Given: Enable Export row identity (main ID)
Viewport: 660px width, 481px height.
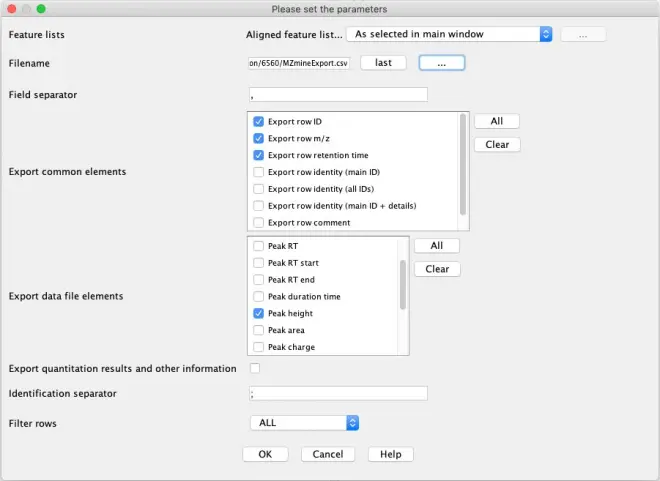Looking at the screenshot, I should (x=258, y=172).
